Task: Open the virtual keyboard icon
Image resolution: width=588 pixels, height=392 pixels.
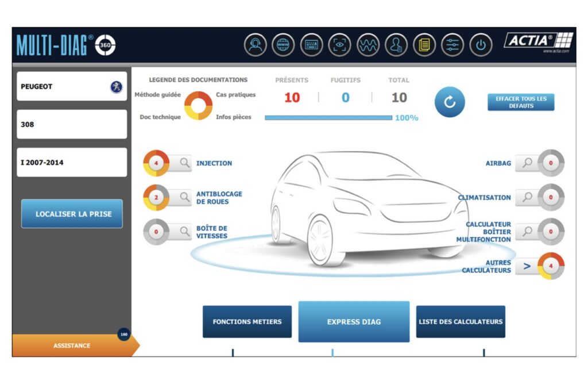Action: 311,45
